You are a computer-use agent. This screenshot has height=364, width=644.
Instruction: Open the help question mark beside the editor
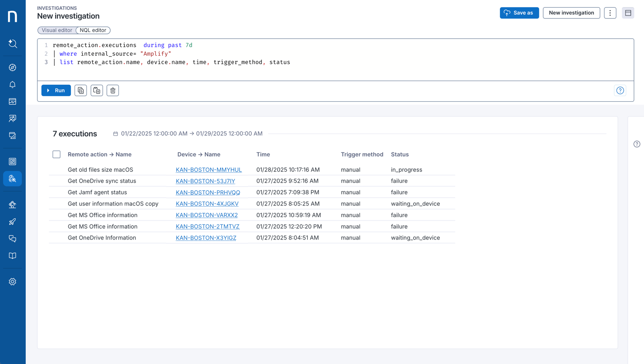pos(620,90)
